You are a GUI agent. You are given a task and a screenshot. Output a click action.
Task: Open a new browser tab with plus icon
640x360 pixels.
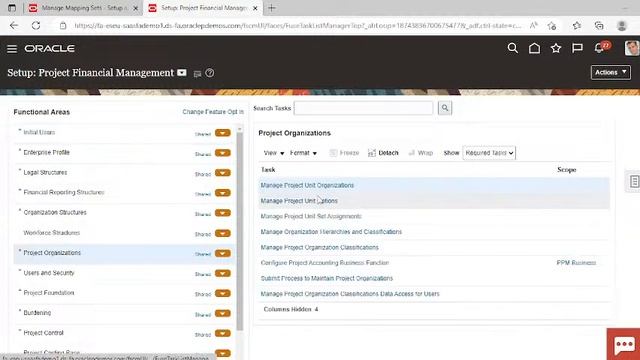(x=272, y=8)
